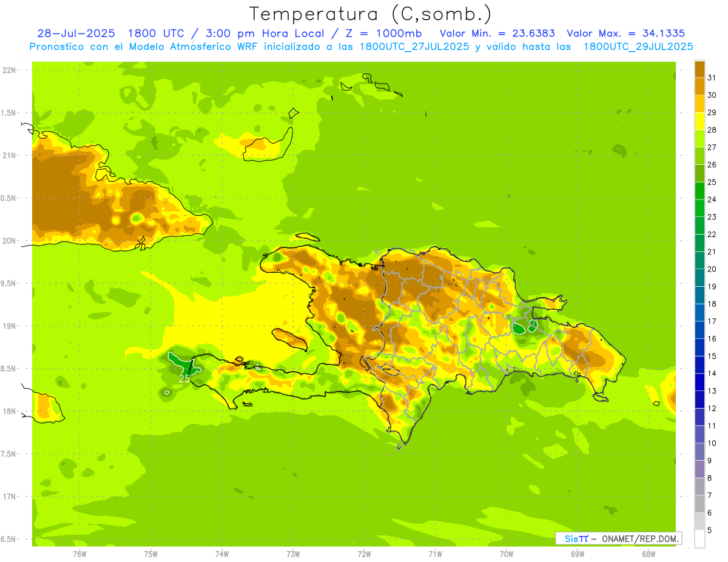Viewport: 728px width, 562px height.
Task: Click the legend swatch between 28 and 29
Action: pos(699,121)
